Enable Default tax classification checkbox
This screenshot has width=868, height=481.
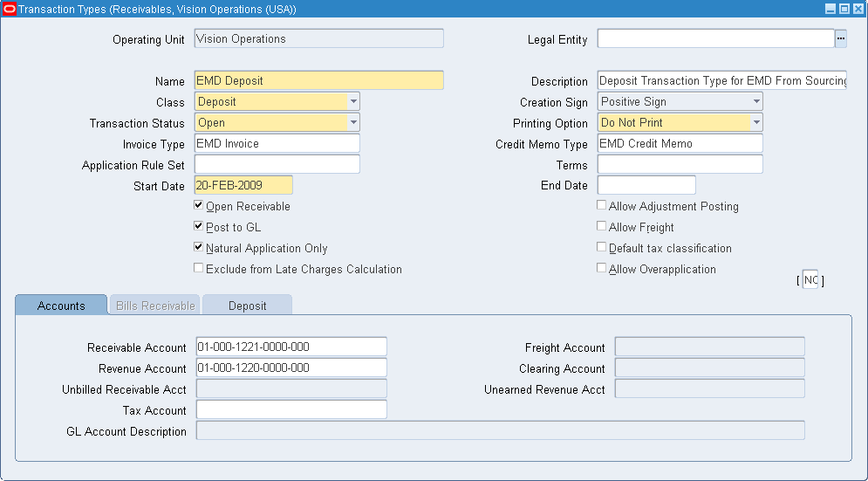click(601, 247)
